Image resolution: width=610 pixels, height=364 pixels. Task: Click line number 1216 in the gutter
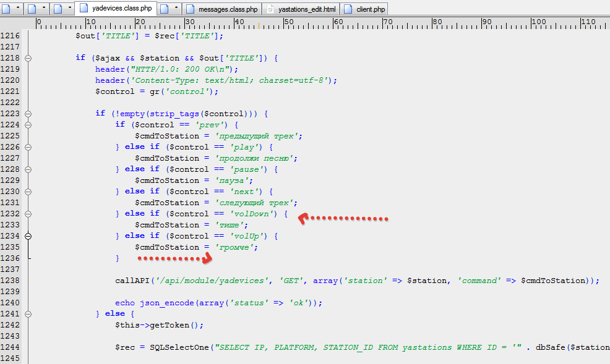click(10, 36)
